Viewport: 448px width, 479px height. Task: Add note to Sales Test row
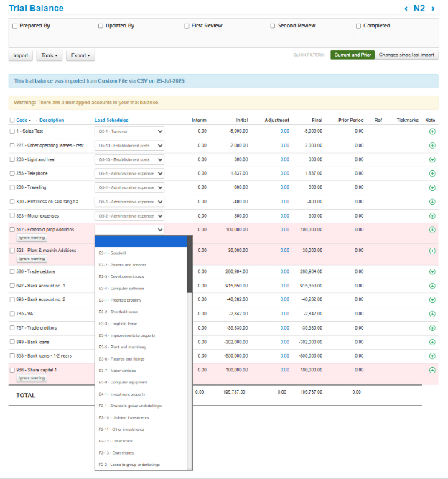432,131
